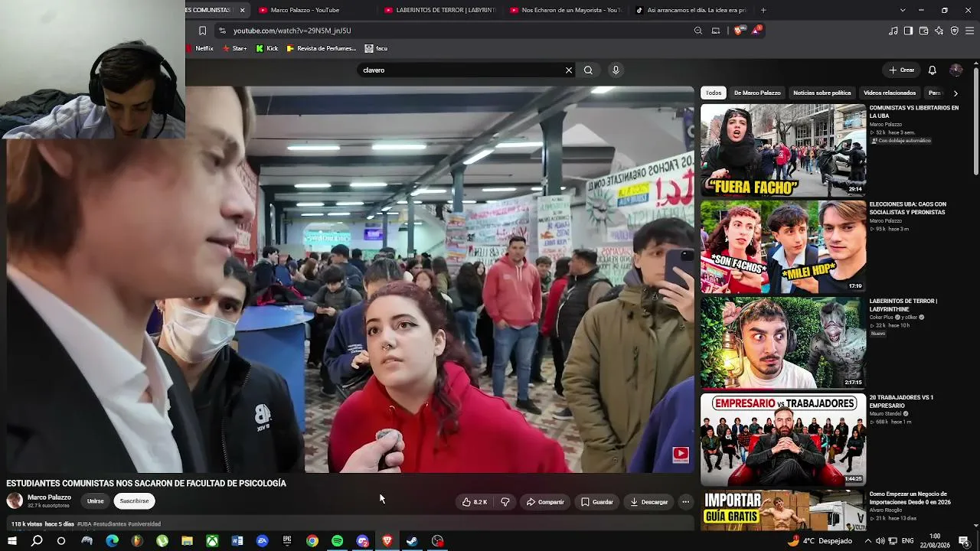Open the Brave VPN icon
The image size is (980, 551).
[955, 31]
